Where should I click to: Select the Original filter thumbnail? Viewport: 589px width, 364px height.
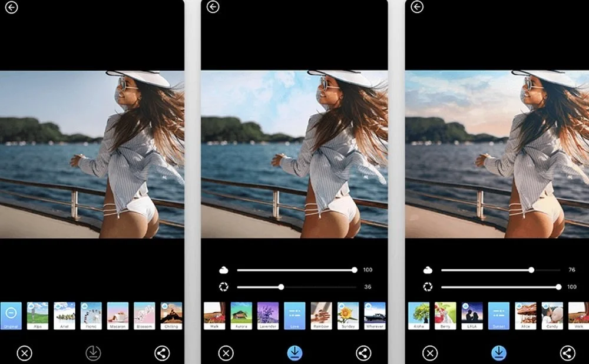[x=11, y=316]
